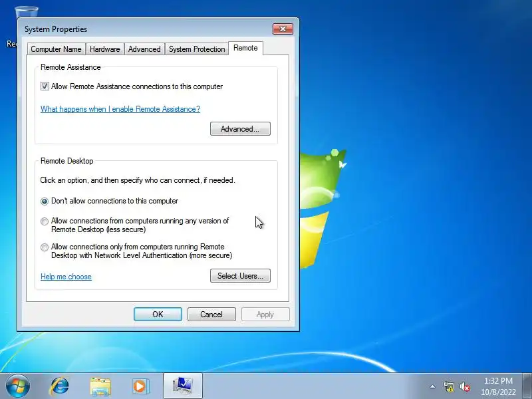Click the Cancel button

point(211,315)
